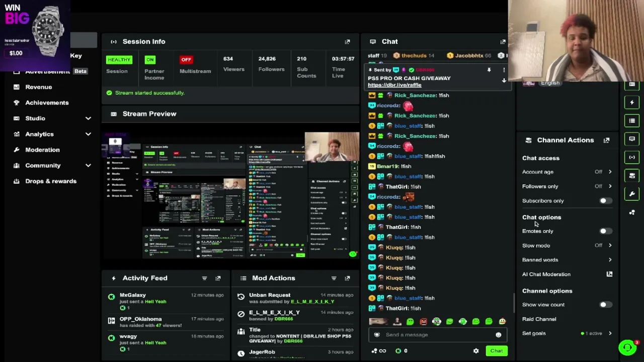Open the emoji picker in message box

498,335
